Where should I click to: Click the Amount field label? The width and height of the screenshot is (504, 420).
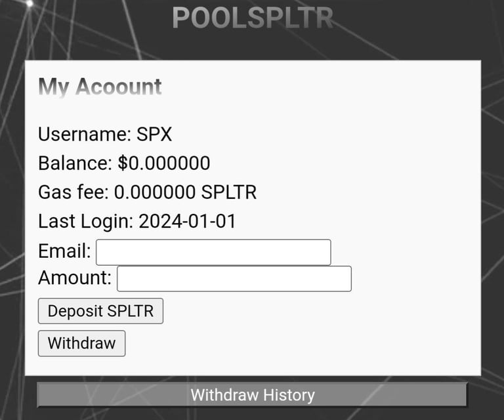click(x=74, y=278)
